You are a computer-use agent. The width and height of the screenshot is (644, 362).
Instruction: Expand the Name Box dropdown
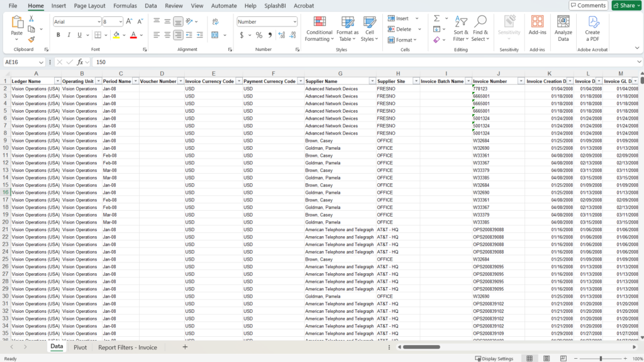41,62
